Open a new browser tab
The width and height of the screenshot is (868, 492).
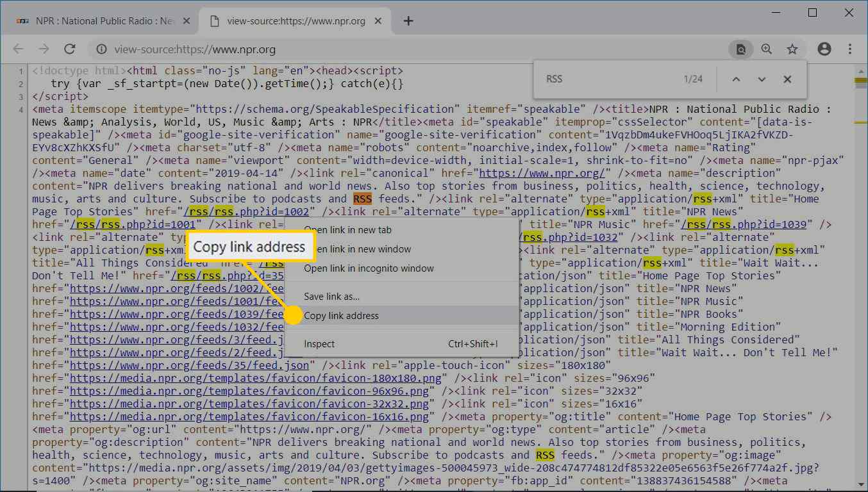[x=408, y=21]
